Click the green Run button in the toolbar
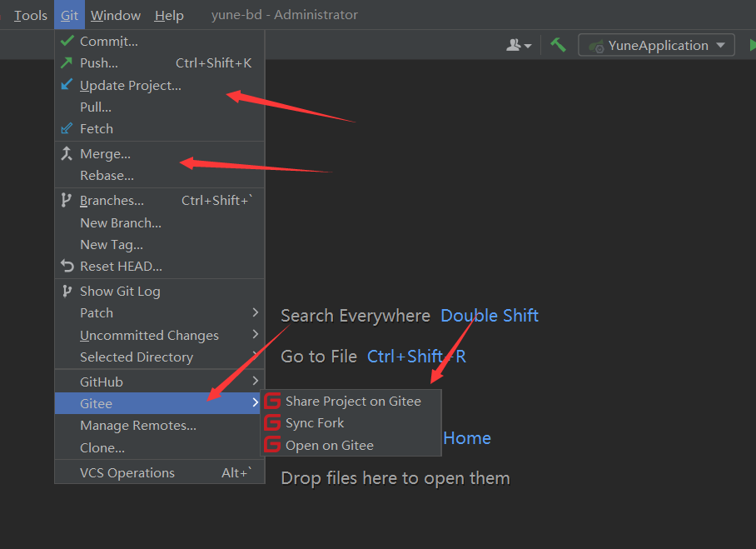756x549 pixels. pos(752,45)
